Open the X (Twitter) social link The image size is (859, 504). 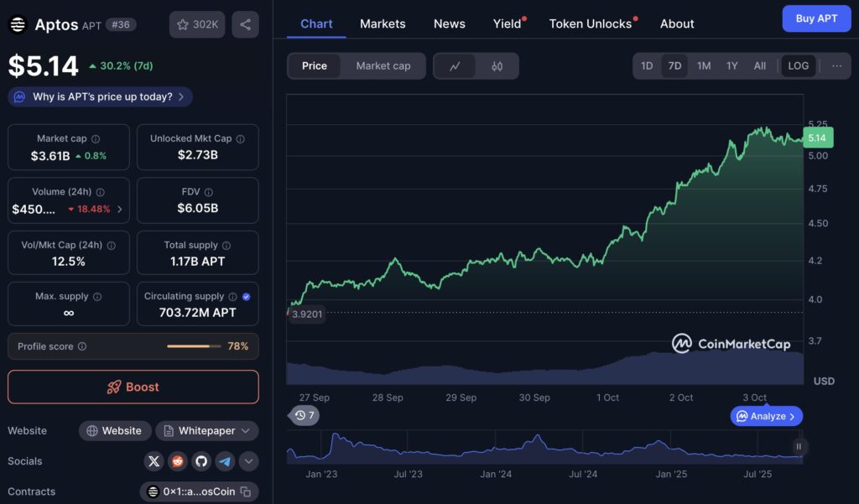tap(154, 461)
